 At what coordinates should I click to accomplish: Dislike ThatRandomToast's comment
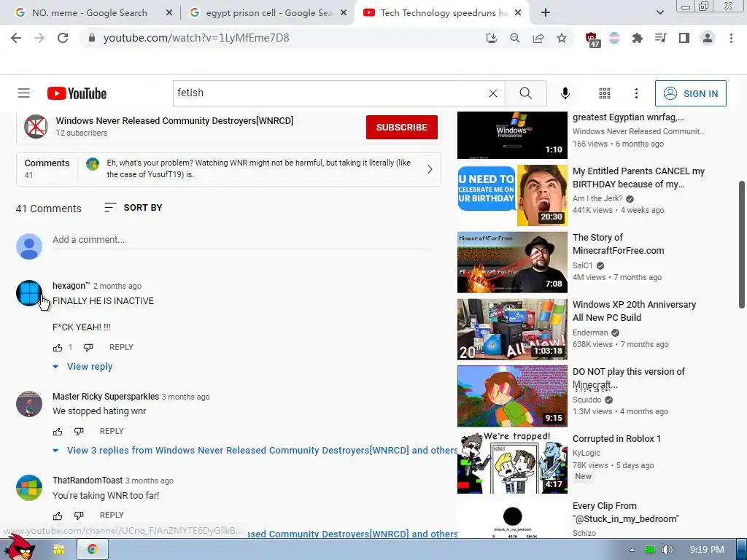[79, 516]
